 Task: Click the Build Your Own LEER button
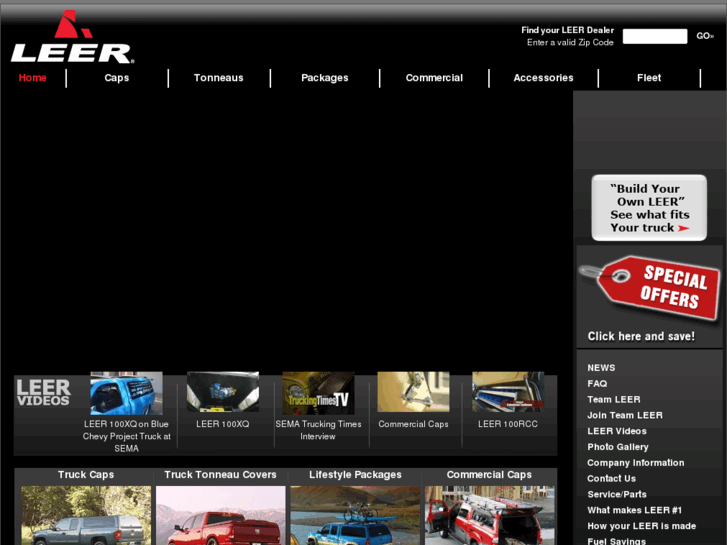pos(649,208)
